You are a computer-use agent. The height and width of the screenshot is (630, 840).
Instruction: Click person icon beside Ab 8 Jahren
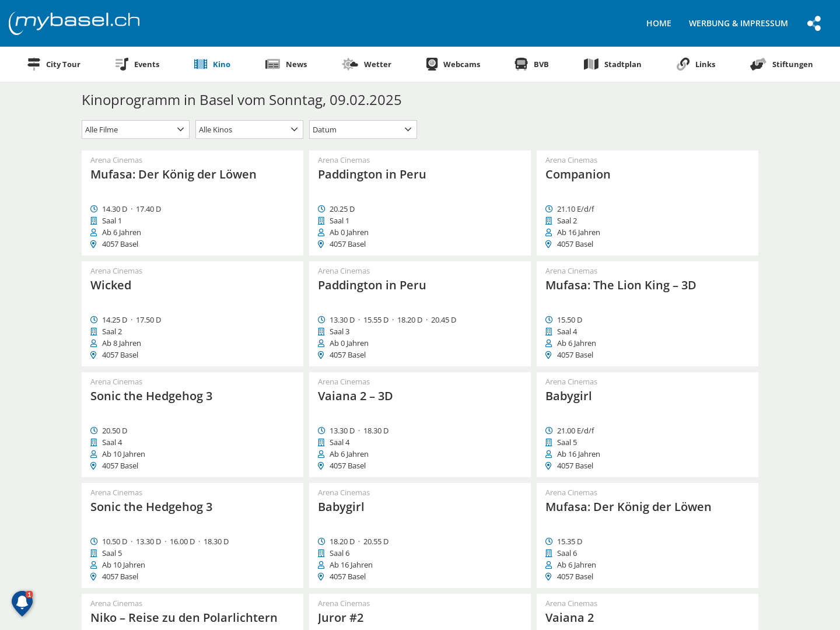[x=93, y=343]
